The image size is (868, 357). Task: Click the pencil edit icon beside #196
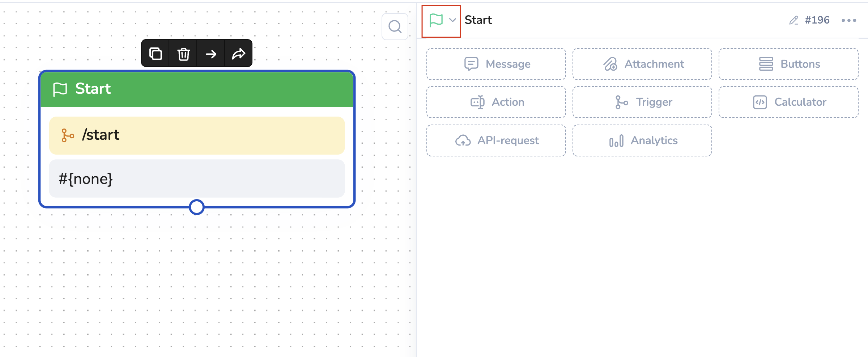(793, 20)
